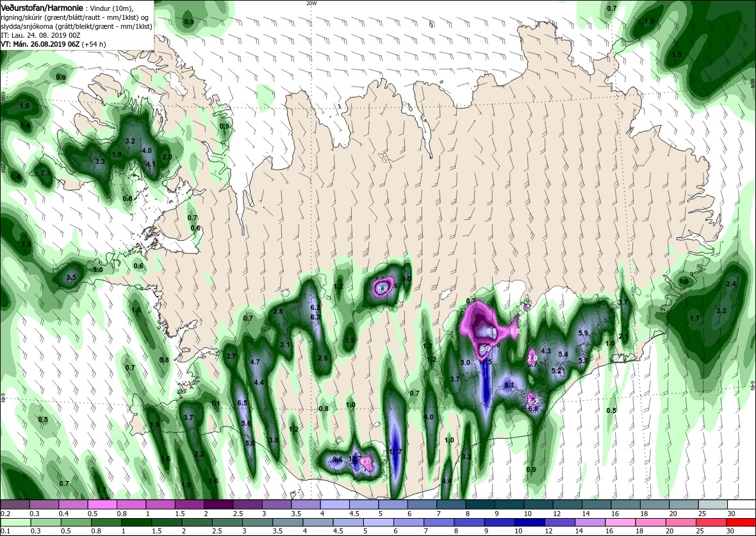Click the 3.3 value in the Westfjords

click(x=100, y=161)
